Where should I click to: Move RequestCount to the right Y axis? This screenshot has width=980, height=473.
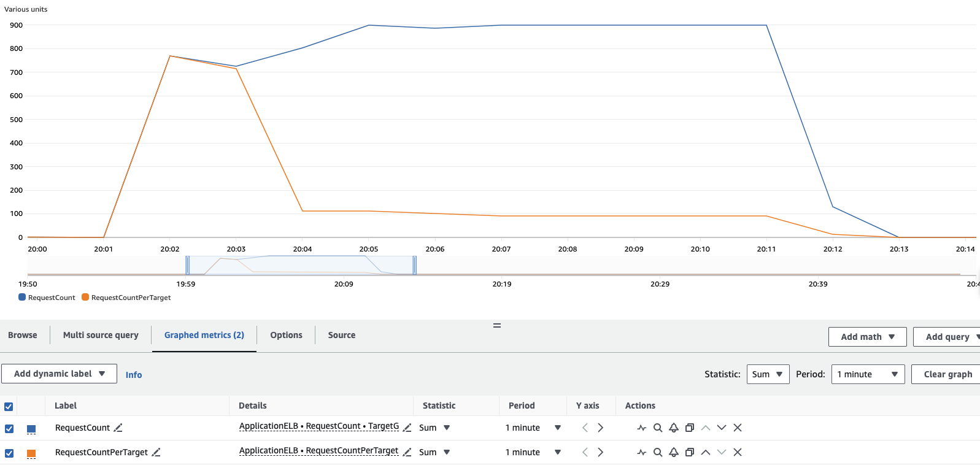pos(600,428)
